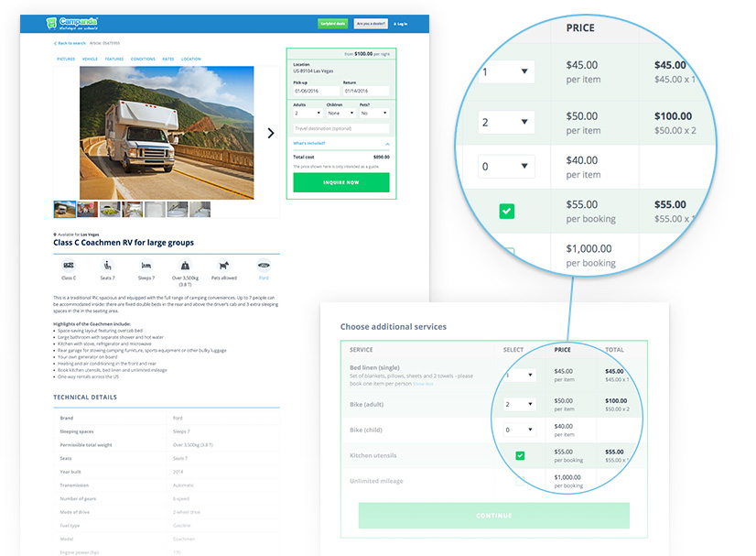Click the Pets allowed dog icon
Screen dimensions: 756x556
click(223, 265)
